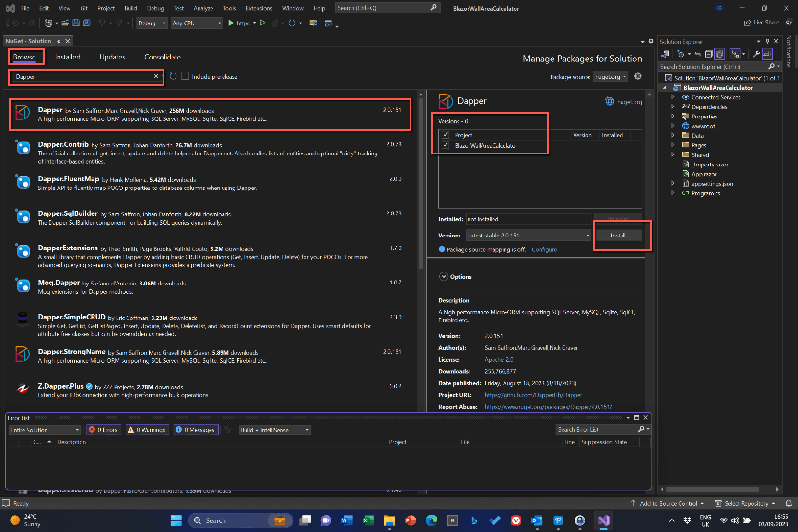Open the Apache-2.0 license link
The height and width of the screenshot is (532, 798).
499,359
